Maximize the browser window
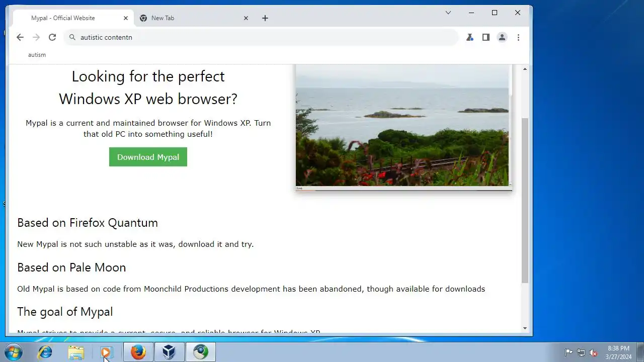The height and width of the screenshot is (362, 644). tap(495, 13)
